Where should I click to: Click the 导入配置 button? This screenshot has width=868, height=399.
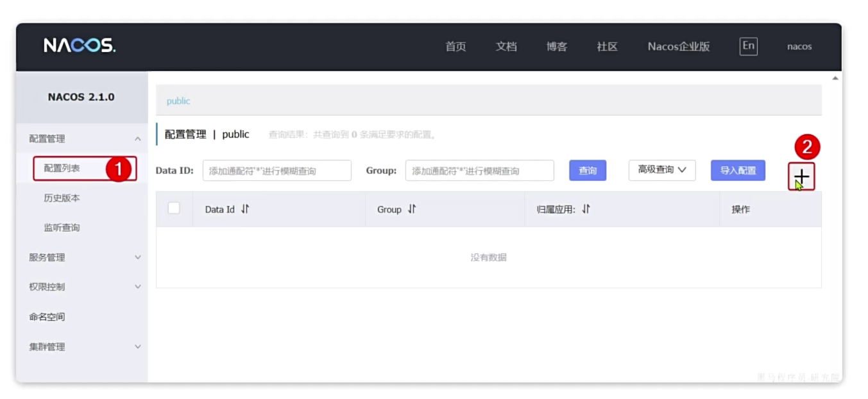point(737,171)
